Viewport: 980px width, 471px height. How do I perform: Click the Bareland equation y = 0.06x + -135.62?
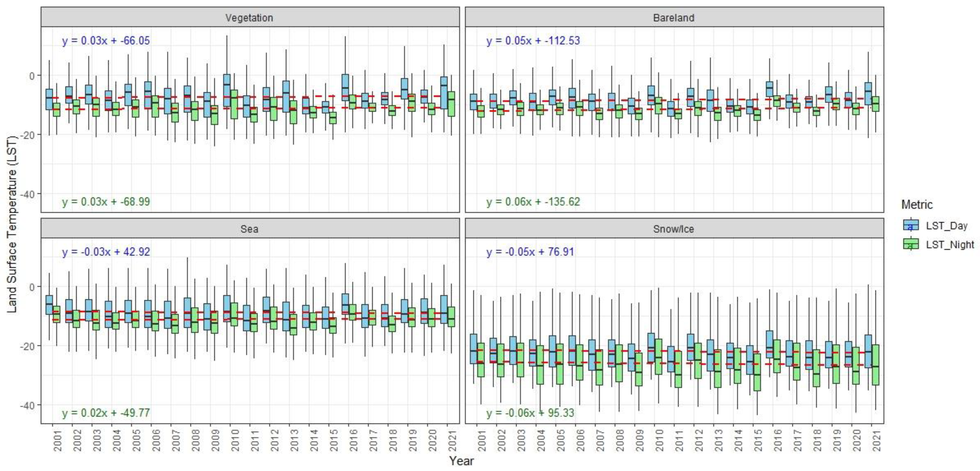533,202
